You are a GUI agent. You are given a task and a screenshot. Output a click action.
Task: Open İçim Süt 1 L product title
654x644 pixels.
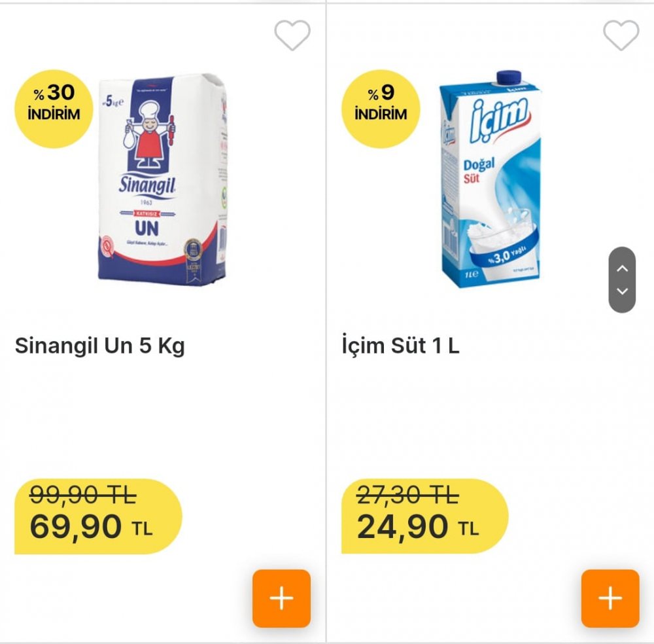click(400, 346)
